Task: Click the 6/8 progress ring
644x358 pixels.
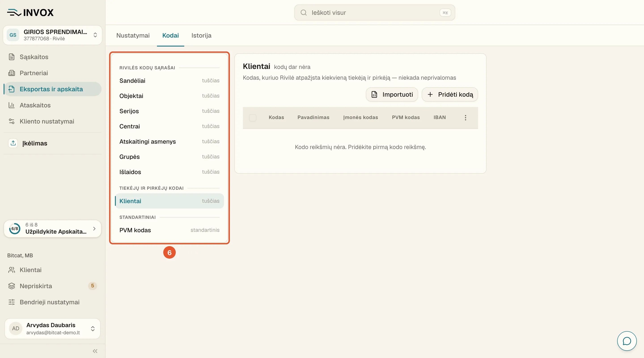Action: 15,228
